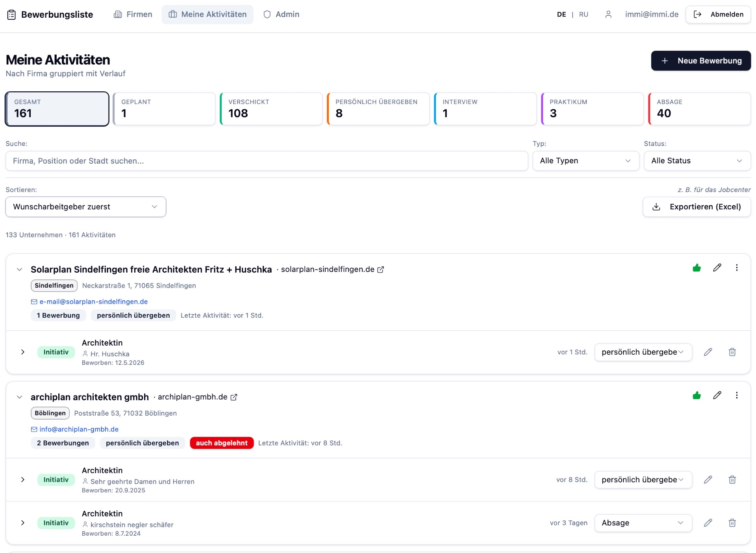Viewport: 756px width, 553px height.
Task: Open three-dot menu for Solarplan Sindelfingen
Action: click(x=737, y=268)
